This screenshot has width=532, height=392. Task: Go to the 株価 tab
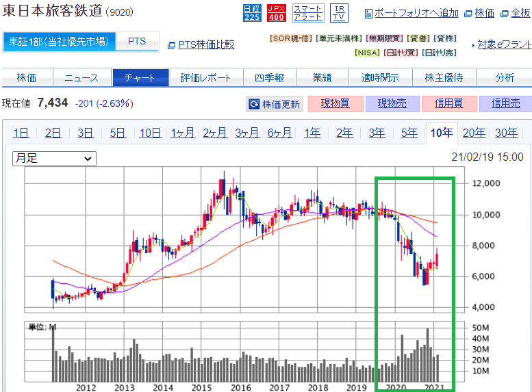coord(27,78)
